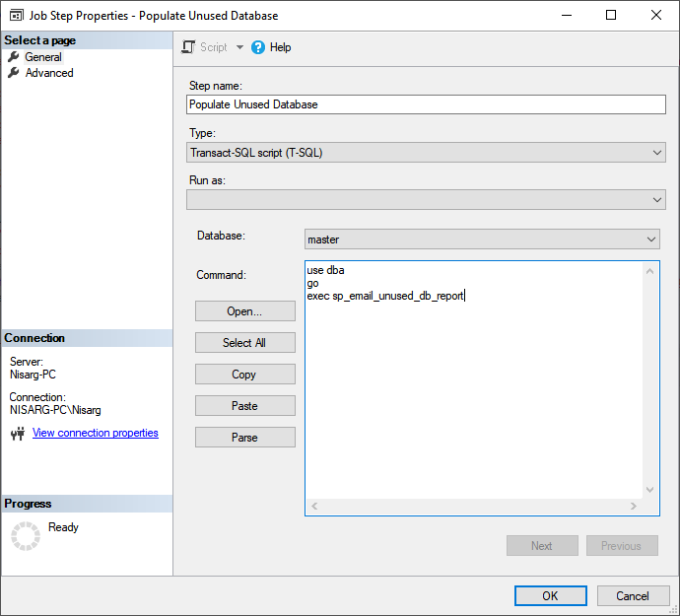Confirm with the OK button
Screen dimensions: 680x616
coord(550,595)
